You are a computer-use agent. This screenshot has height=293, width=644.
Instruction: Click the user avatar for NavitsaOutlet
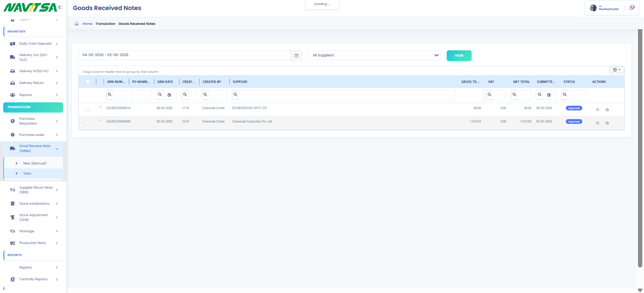(x=593, y=8)
